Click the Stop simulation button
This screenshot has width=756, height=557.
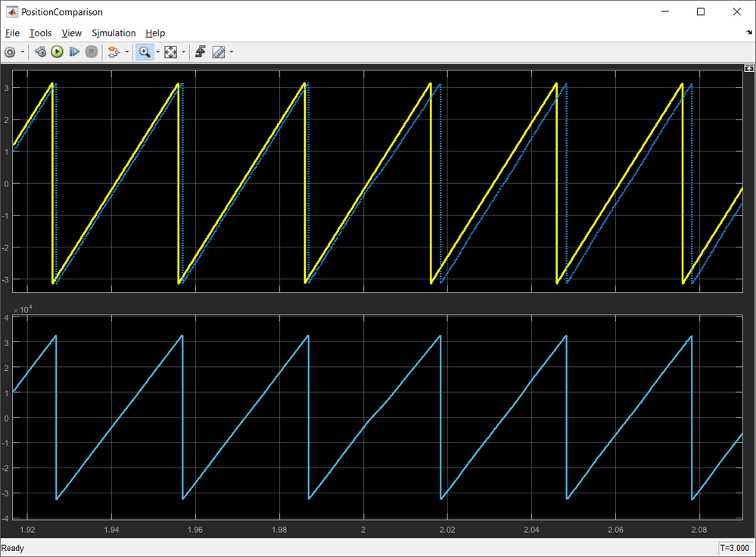click(91, 51)
